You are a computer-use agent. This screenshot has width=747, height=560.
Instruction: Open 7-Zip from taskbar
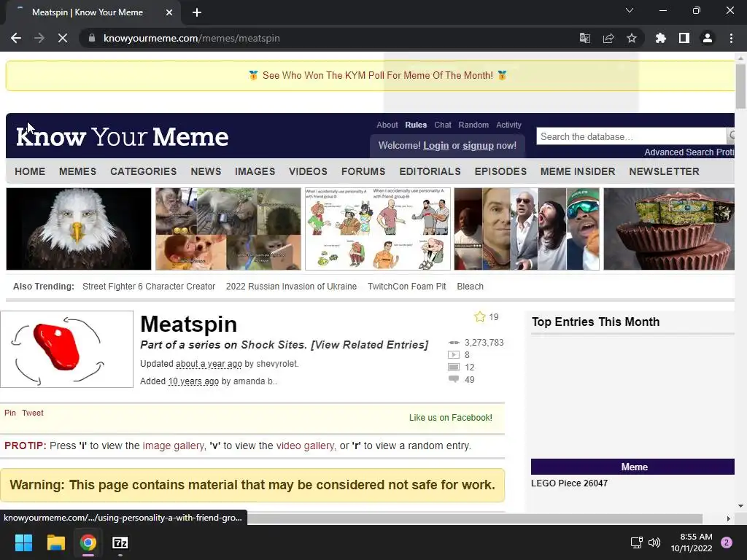120,542
